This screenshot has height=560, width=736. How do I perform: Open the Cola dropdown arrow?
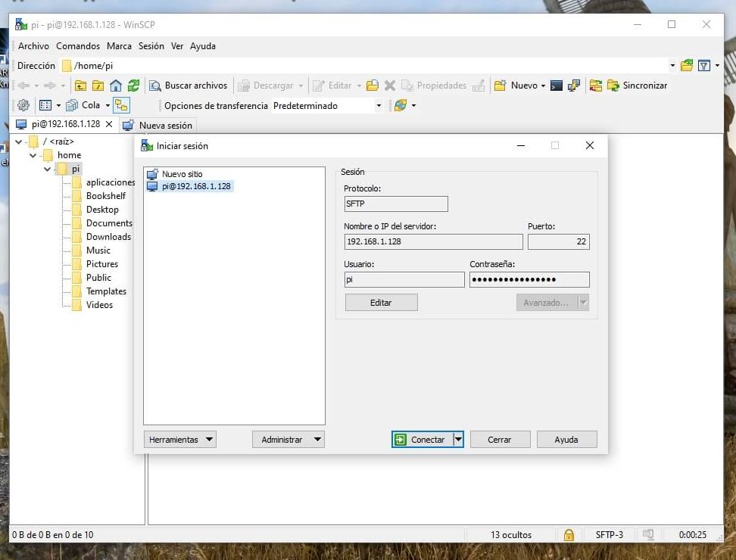coord(108,105)
